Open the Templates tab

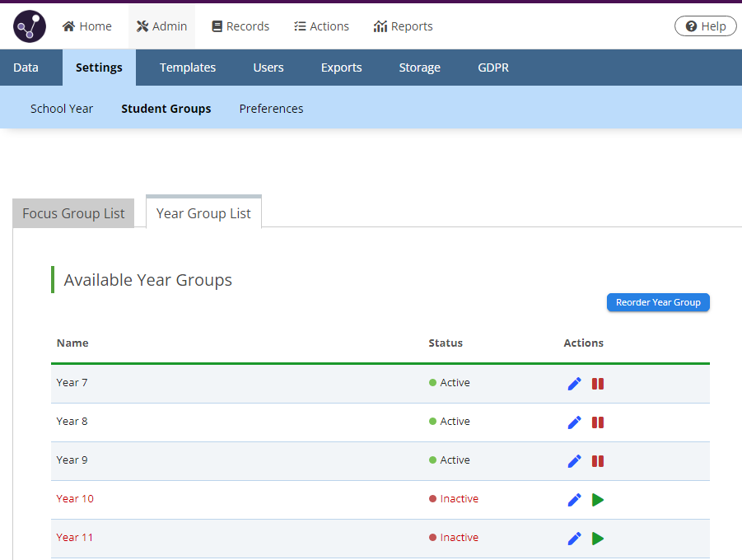[x=188, y=68]
